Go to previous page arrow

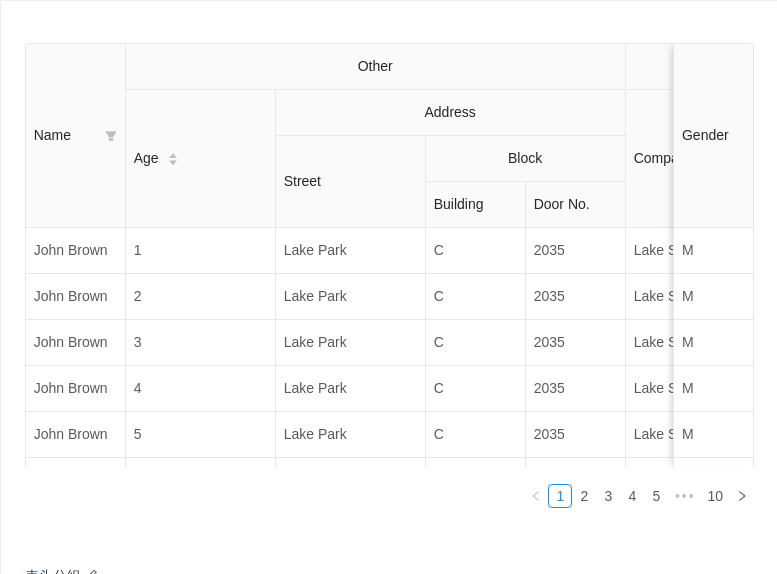536,496
